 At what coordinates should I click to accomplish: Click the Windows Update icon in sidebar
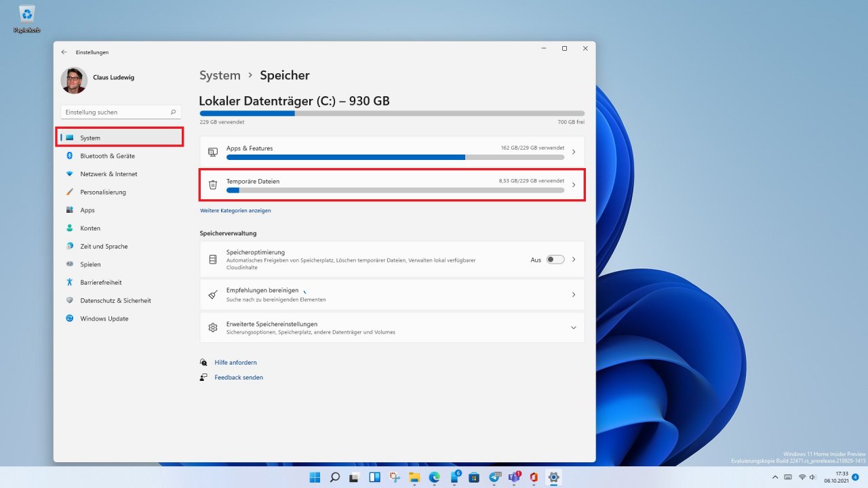point(69,319)
